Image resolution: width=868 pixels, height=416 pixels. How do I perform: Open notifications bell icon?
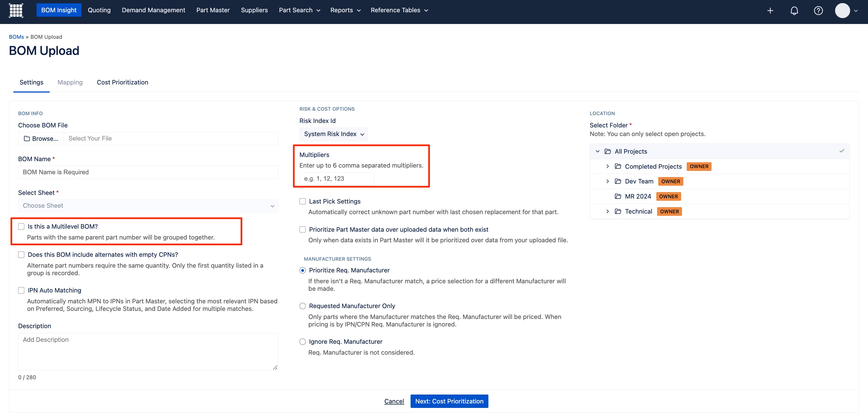click(x=794, y=11)
